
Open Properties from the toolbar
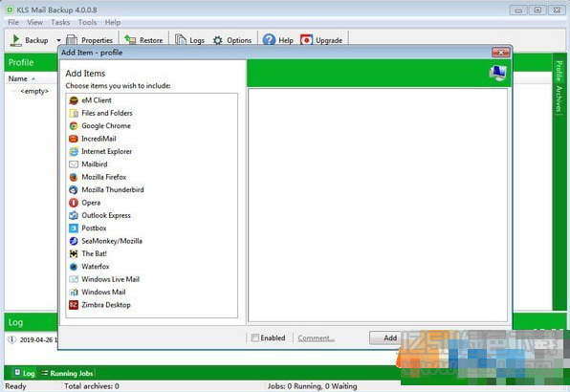pos(90,40)
